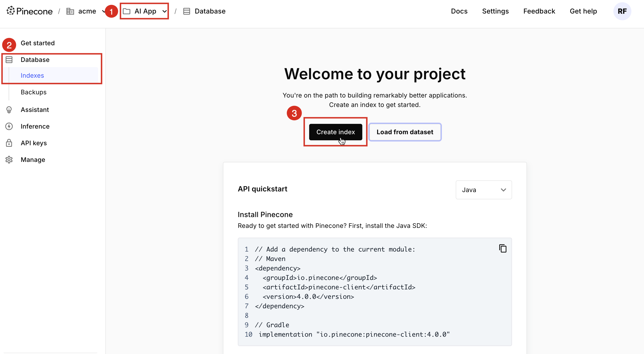Open the Docs link
Image resolution: width=644 pixels, height=354 pixels.
[459, 11]
